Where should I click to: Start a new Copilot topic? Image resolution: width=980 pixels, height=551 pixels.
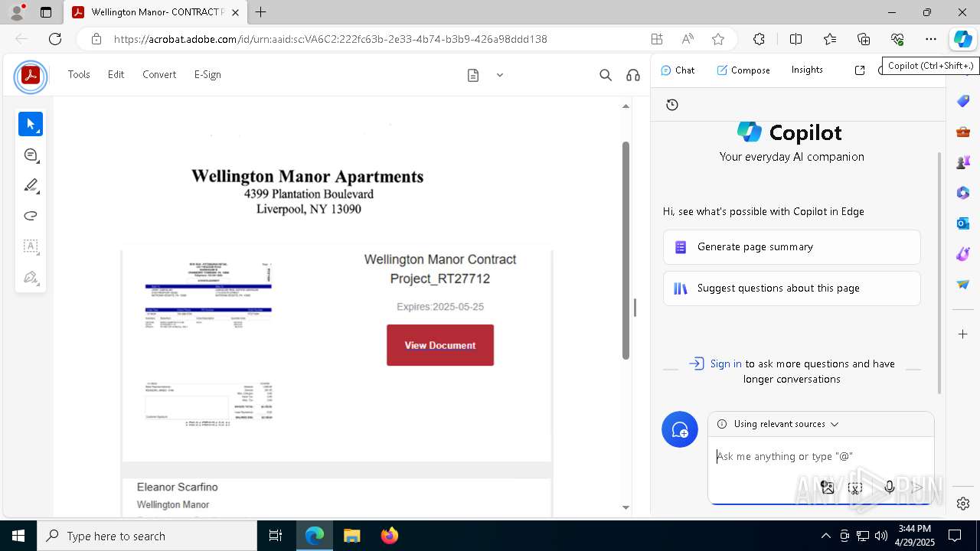[x=680, y=430]
